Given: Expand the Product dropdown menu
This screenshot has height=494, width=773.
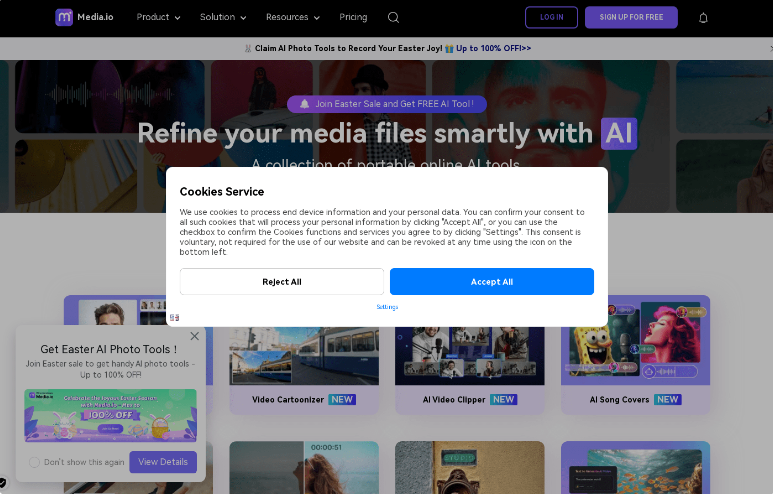Looking at the screenshot, I should click(158, 17).
